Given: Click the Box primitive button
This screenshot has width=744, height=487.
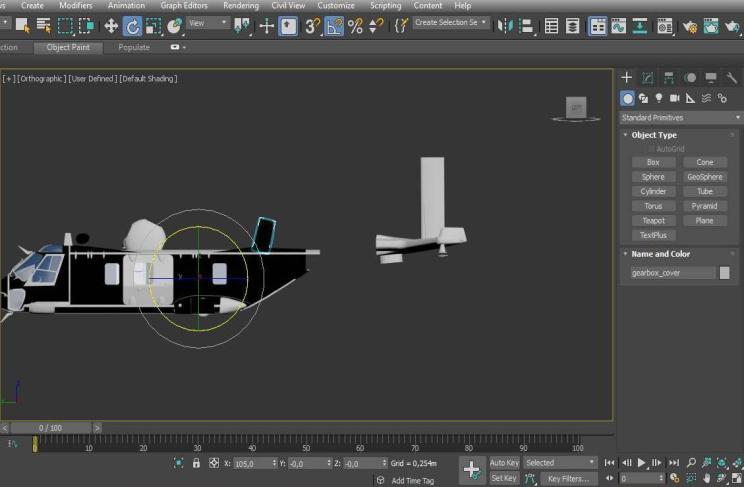Looking at the screenshot, I should click(653, 162).
